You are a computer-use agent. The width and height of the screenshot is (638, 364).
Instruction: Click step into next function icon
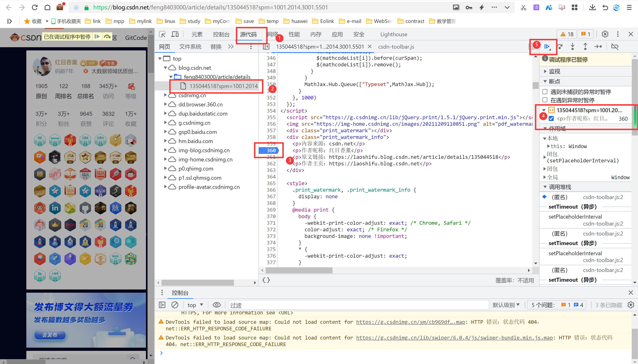pos(572,46)
